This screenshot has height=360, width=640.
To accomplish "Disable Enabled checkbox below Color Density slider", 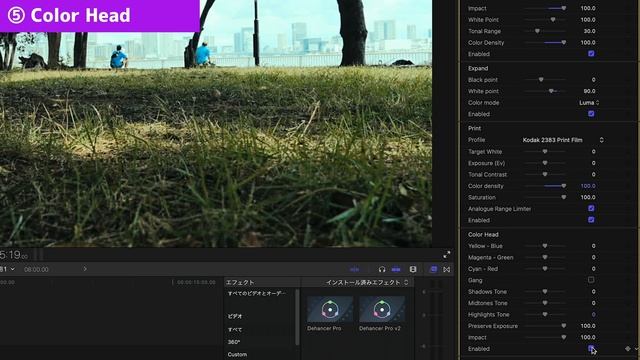I will click(591, 53).
